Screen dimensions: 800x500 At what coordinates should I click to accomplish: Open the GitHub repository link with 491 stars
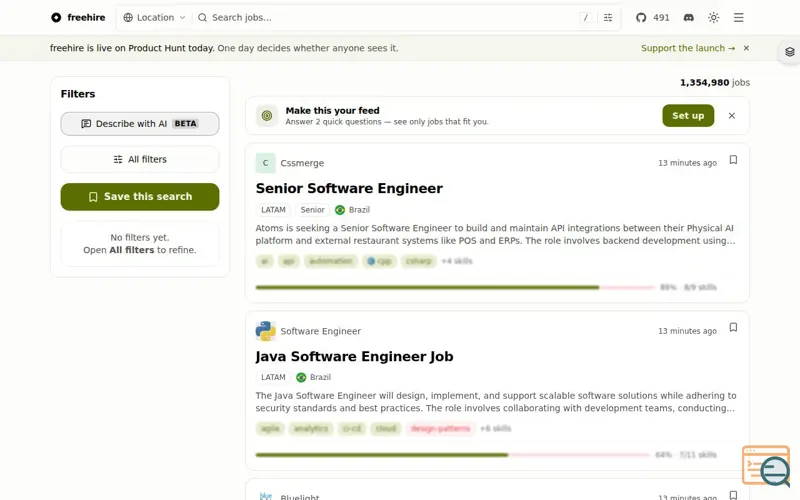pyautogui.click(x=653, y=17)
